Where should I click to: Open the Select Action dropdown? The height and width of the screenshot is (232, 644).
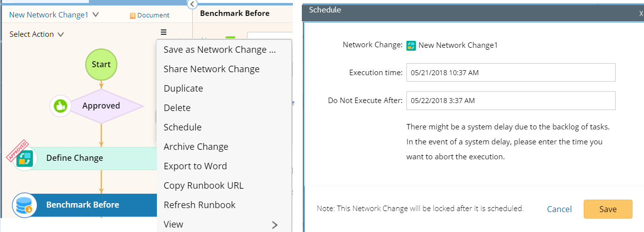(x=61, y=34)
